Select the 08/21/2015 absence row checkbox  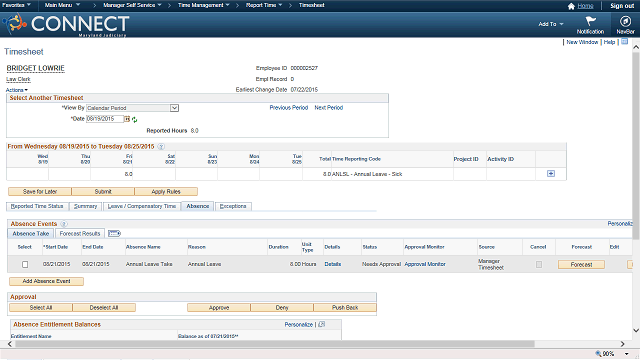pyautogui.click(x=25, y=264)
